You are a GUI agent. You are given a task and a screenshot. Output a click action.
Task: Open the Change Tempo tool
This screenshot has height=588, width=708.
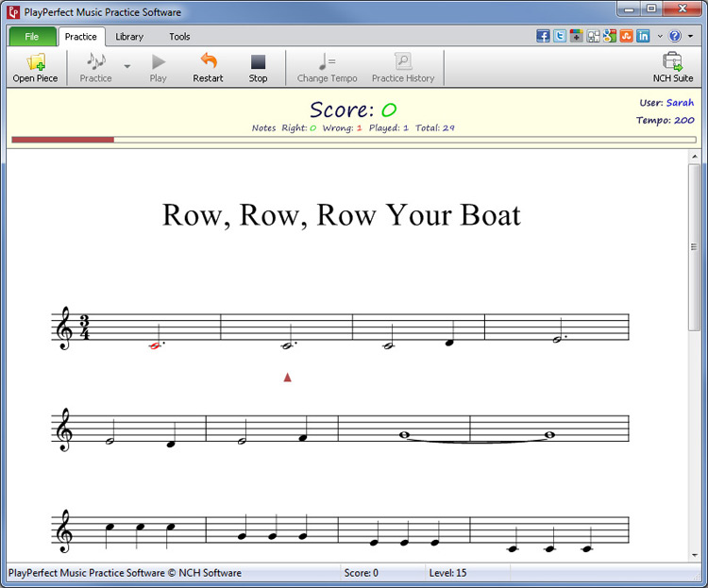327,67
